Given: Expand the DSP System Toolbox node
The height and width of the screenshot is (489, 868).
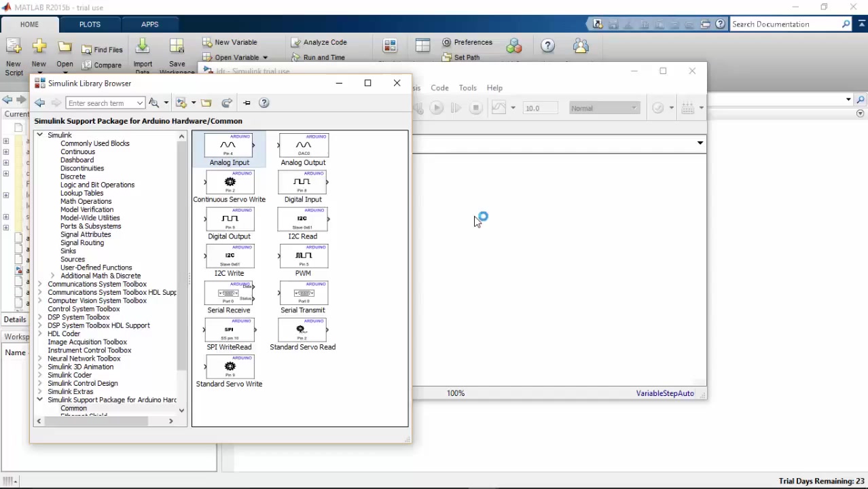Looking at the screenshot, I should 39,317.
